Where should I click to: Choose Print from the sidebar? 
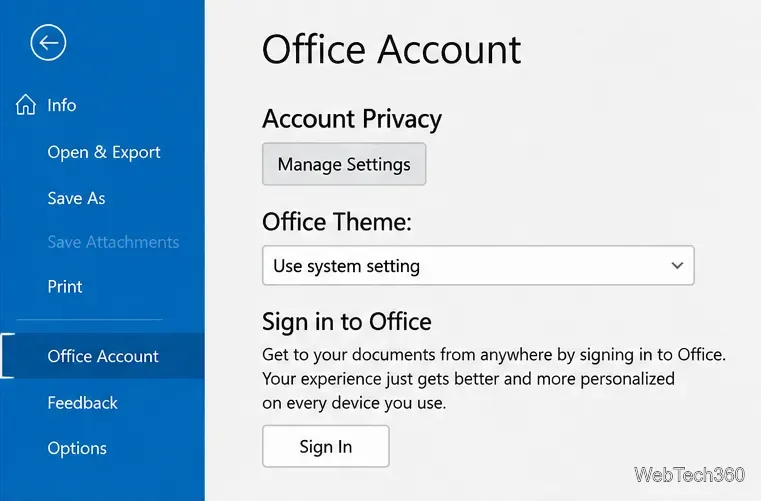click(x=65, y=286)
